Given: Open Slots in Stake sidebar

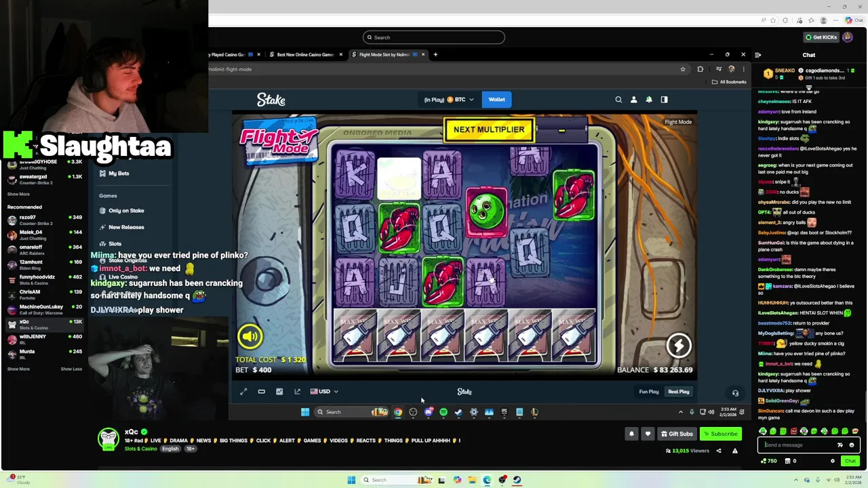Looking at the screenshot, I should [115, 244].
